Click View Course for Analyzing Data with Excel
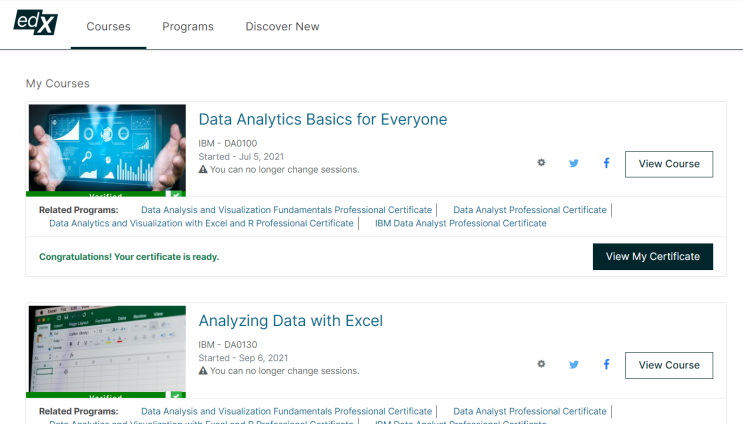 669,365
